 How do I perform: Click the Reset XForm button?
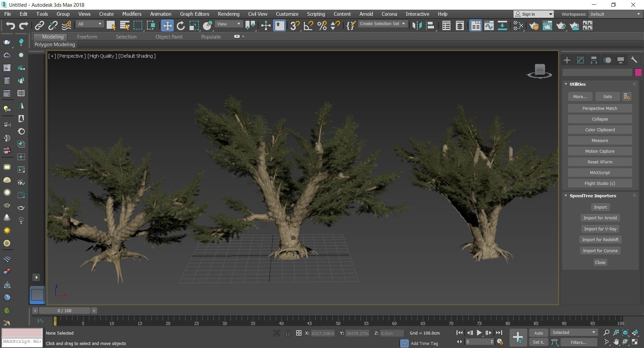tap(600, 162)
